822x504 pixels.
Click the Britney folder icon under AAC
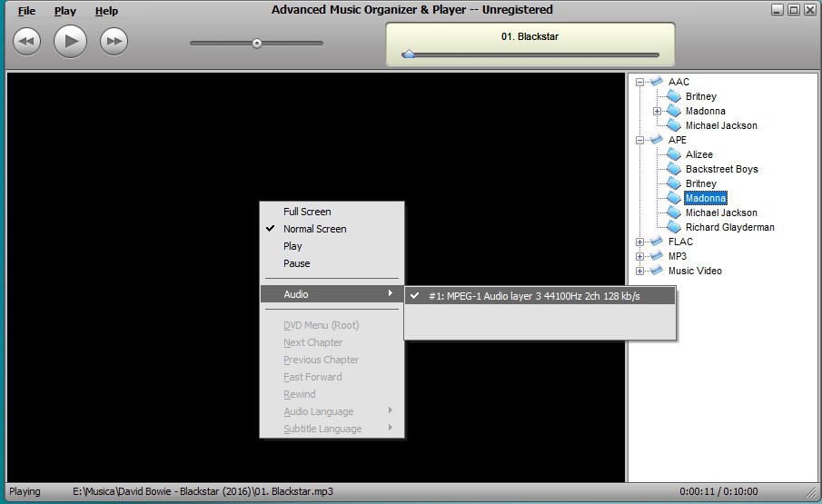click(x=674, y=96)
